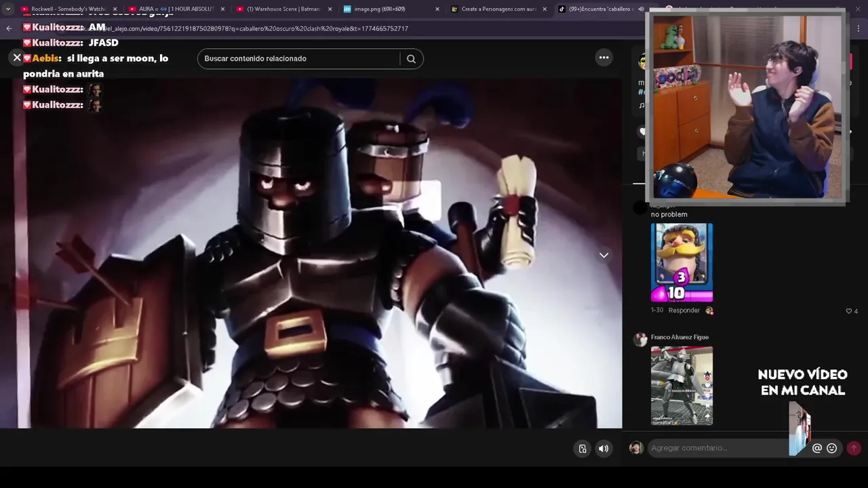
Task: Click the Kualitozzz 'JFASD' chat message
Action: tap(71, 43)
